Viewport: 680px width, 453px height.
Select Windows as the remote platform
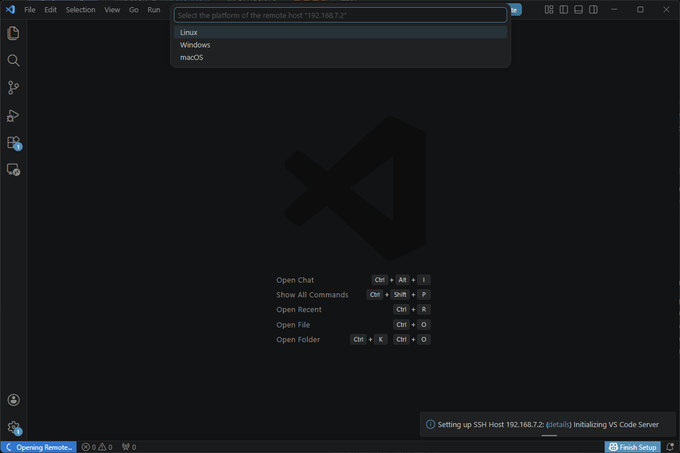pyautogui.click(x=340, y=45)
